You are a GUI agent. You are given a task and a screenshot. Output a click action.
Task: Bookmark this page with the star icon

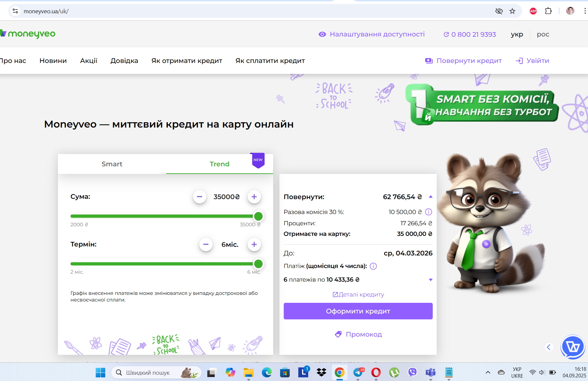[513, 11]
